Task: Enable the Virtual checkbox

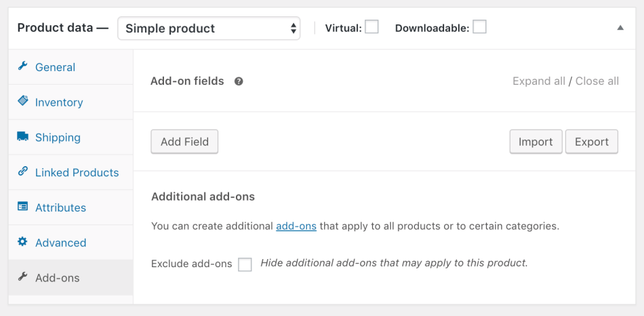Action: point(371,27)
